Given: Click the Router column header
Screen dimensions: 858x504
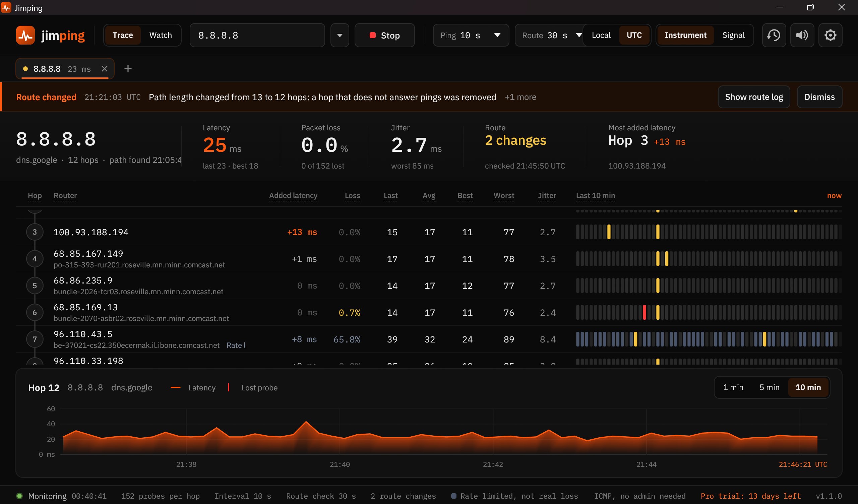Looking at the screenshot, I should pyautogui.click(x=65, y=195).
